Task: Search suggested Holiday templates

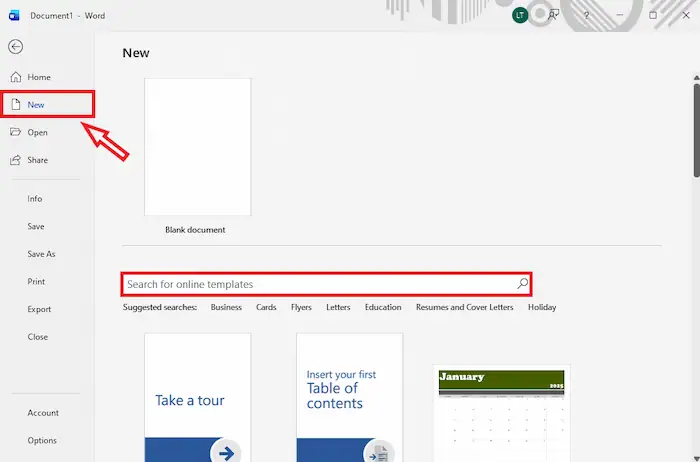Action: (542, 307)
